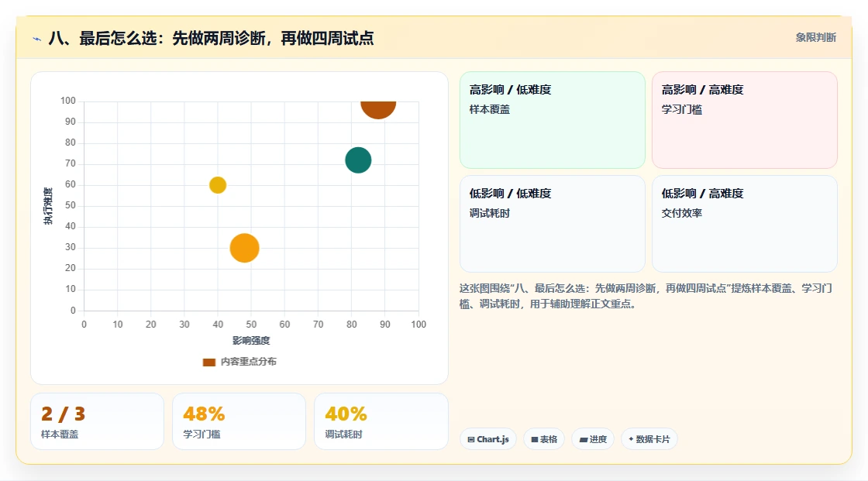Toggle the 内容重点分布 legend swatch
Viewport: 868px width, 481px height.
[x=208, y=362]
